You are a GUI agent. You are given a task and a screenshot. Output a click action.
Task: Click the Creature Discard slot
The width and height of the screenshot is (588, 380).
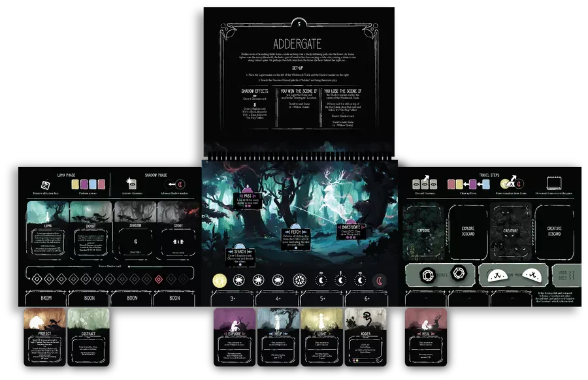coord(554,232)
